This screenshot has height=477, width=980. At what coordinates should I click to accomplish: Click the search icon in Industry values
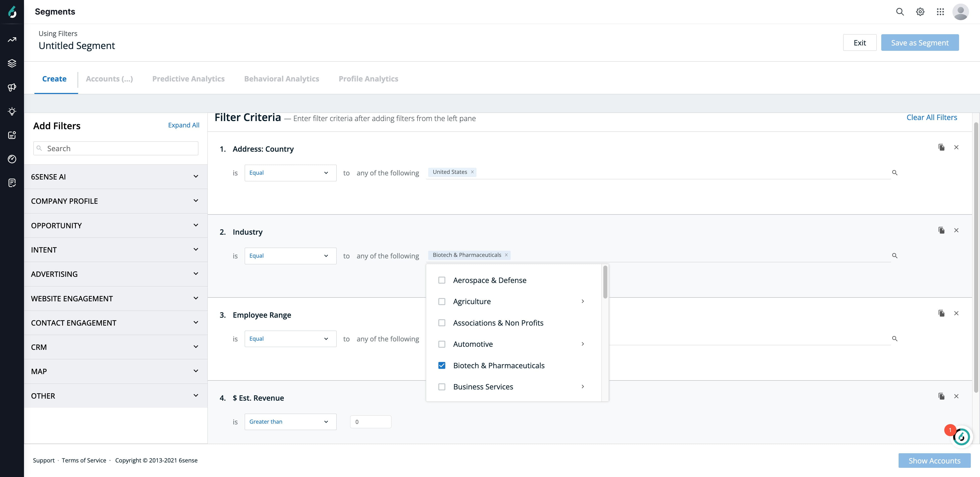coord(895,256)
